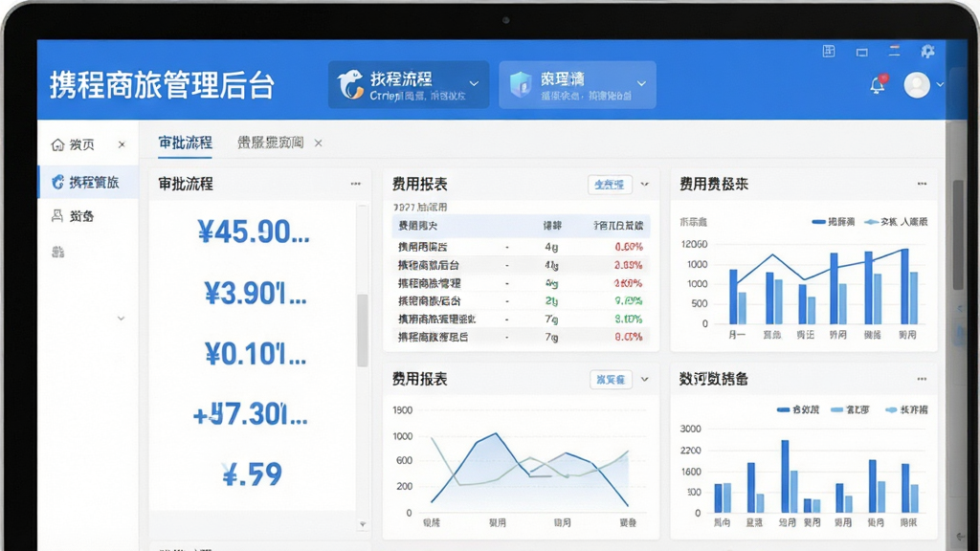The height and width of the screenshot is (551, 980).
Task: Switch to the 审批流程 tab
Action: (185, 143)
